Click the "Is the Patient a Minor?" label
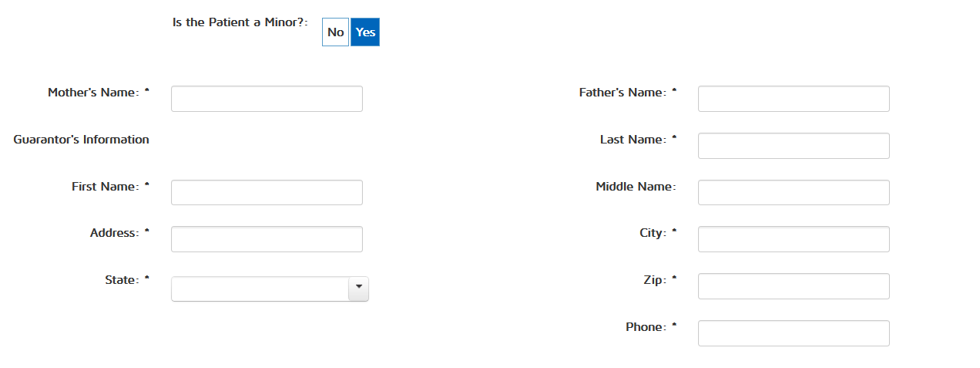 click(x=240, y=22)
